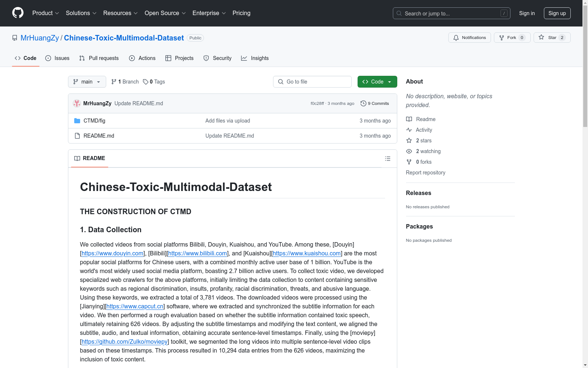Viewport: 588px width, 368px height.
Task: Open the Packages heading link
Action: 419,226
